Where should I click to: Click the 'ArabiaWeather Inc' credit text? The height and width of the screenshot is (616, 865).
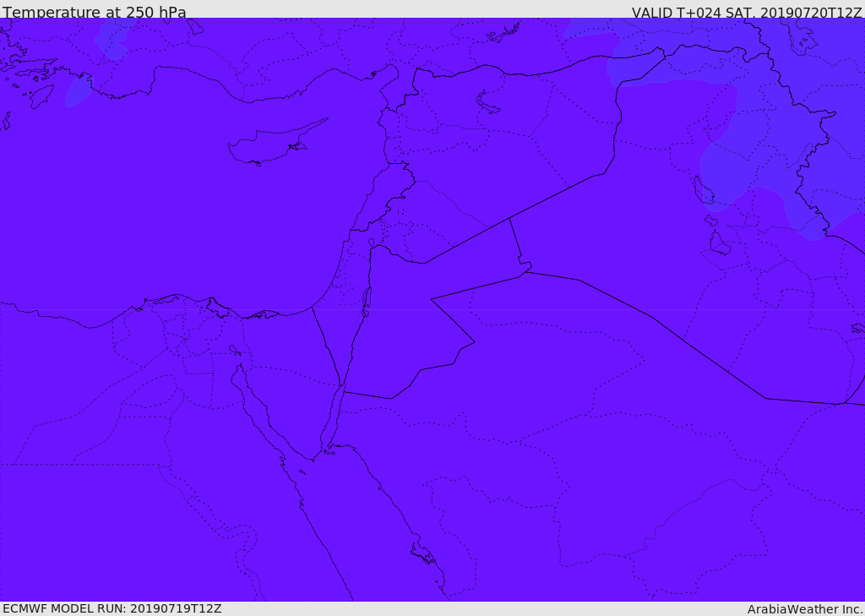click(x=805, y=609)
